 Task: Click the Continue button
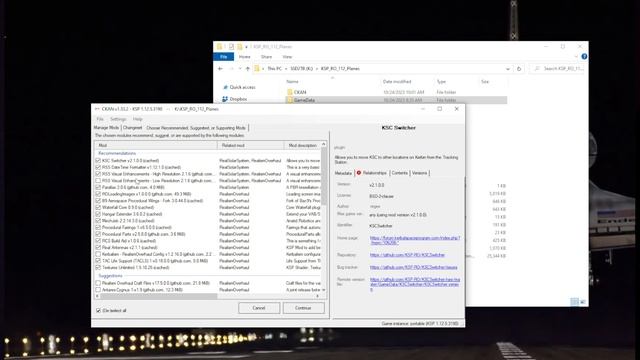(x=303, y=308)
